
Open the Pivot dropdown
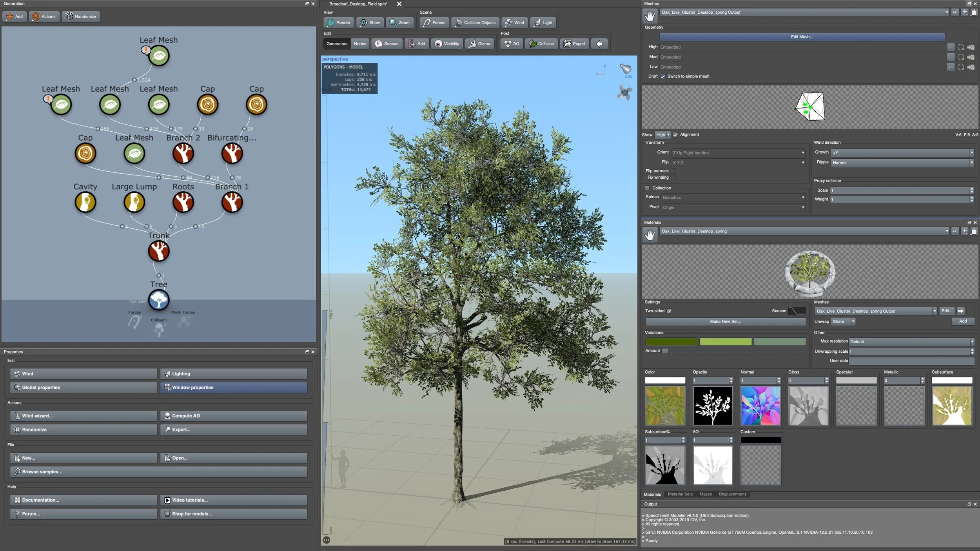733,207
